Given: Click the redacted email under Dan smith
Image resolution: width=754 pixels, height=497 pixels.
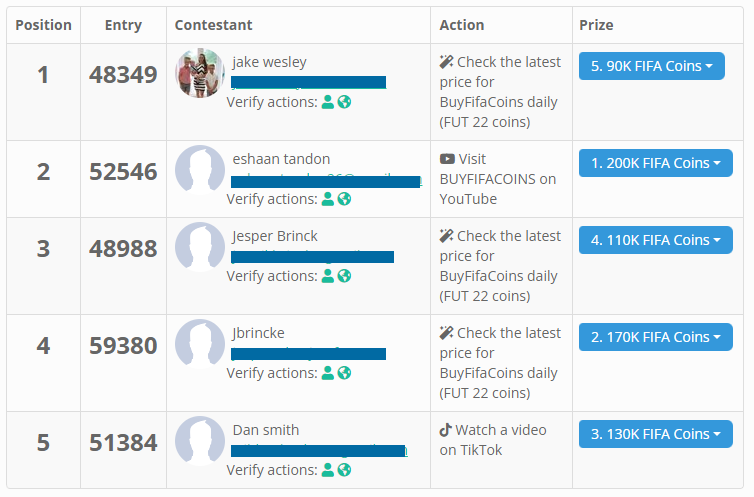Looking at the screenshot, I should [318, 451].
